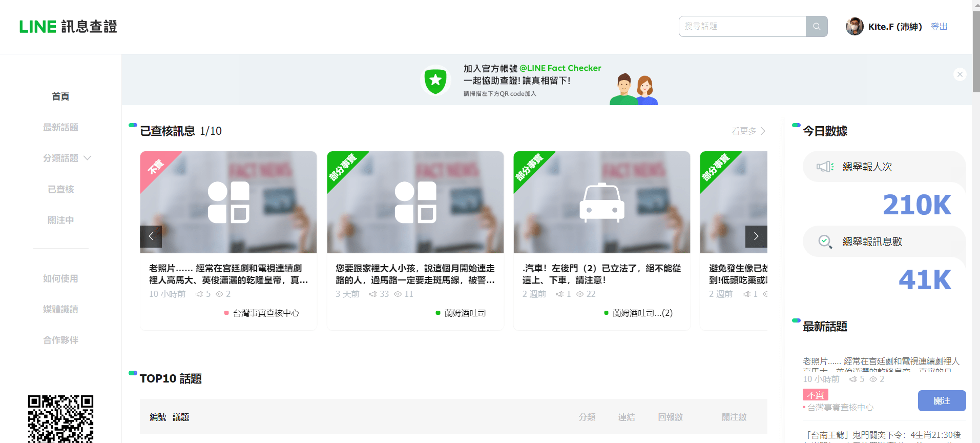Go to the previous carousel slide
This screenshot has height=443, width=980.
point(151,236)
